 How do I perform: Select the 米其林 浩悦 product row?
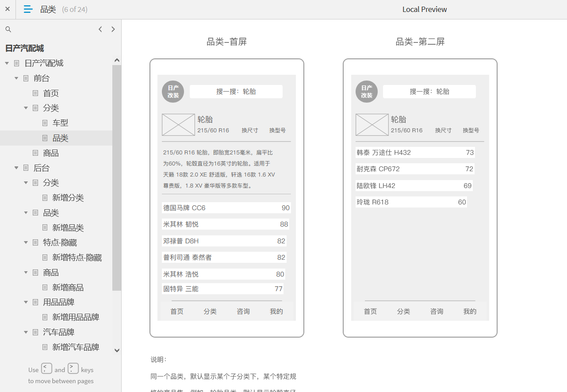(x=223, y=274)
